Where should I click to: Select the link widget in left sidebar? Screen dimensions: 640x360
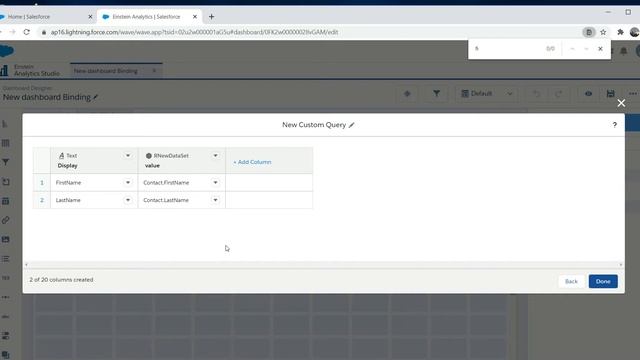[x=5, y=220]
